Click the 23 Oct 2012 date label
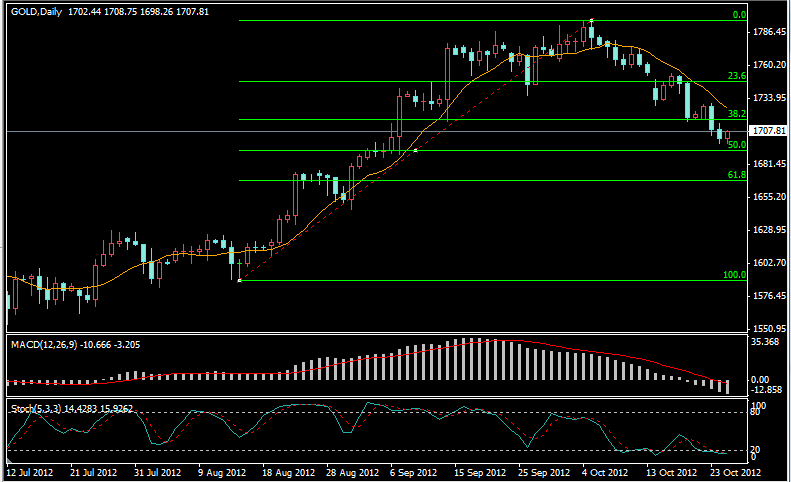Screen dimensions: 791x482 (736, 472)
